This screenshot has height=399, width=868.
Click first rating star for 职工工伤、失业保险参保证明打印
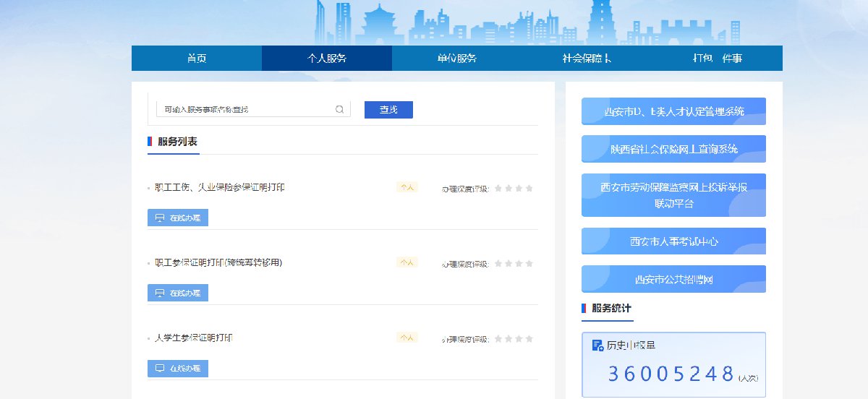point(498,189)
